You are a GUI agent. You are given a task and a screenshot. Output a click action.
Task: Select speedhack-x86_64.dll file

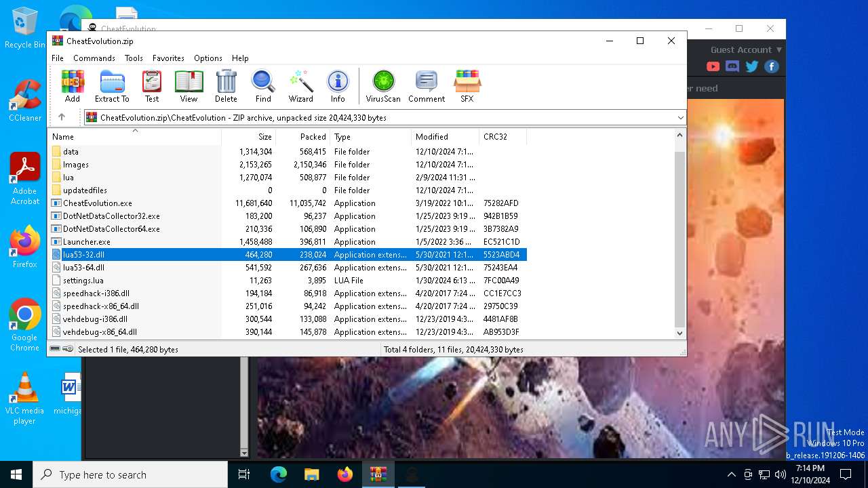click(x=288, y=306)
